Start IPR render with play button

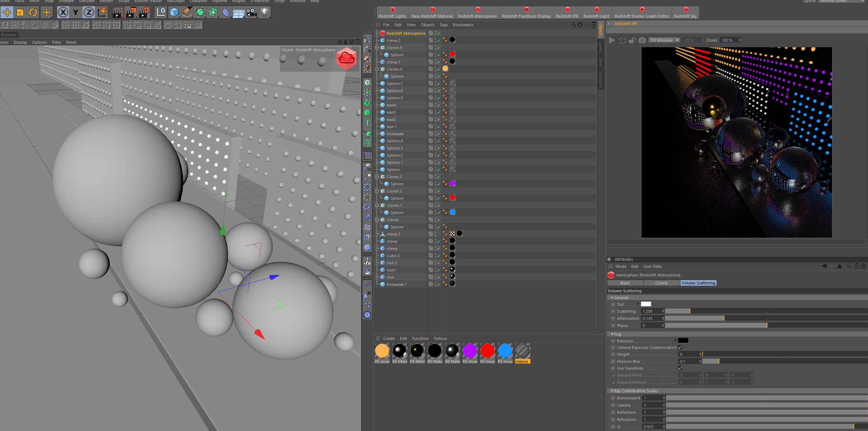(x=612, y=40)
